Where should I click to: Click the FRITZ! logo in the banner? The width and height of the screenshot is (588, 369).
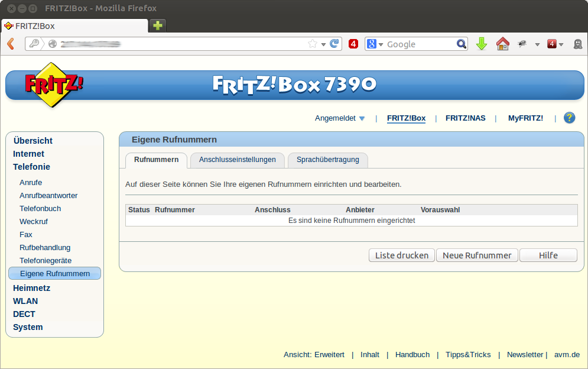(x=54, y=85)
